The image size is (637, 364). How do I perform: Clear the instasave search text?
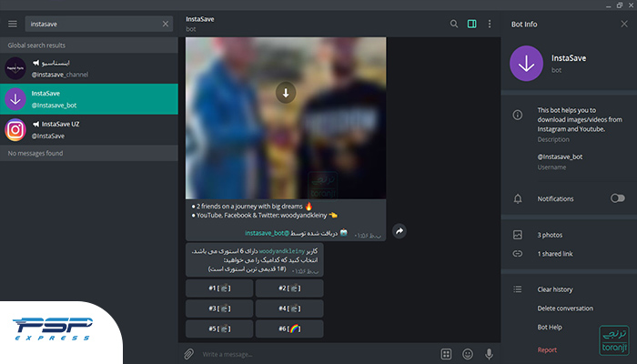click(166, 24)
